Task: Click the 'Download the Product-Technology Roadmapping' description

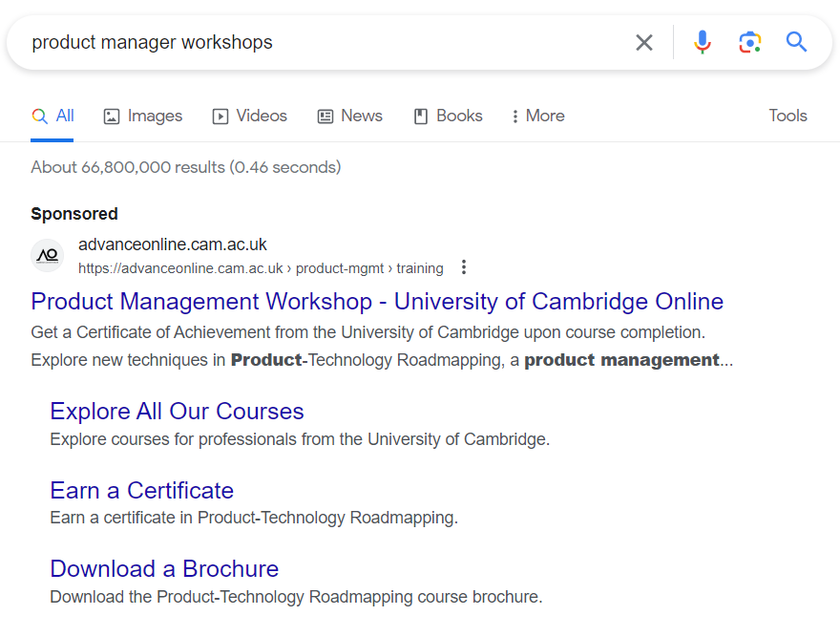Action: click(x=296, y=597)
